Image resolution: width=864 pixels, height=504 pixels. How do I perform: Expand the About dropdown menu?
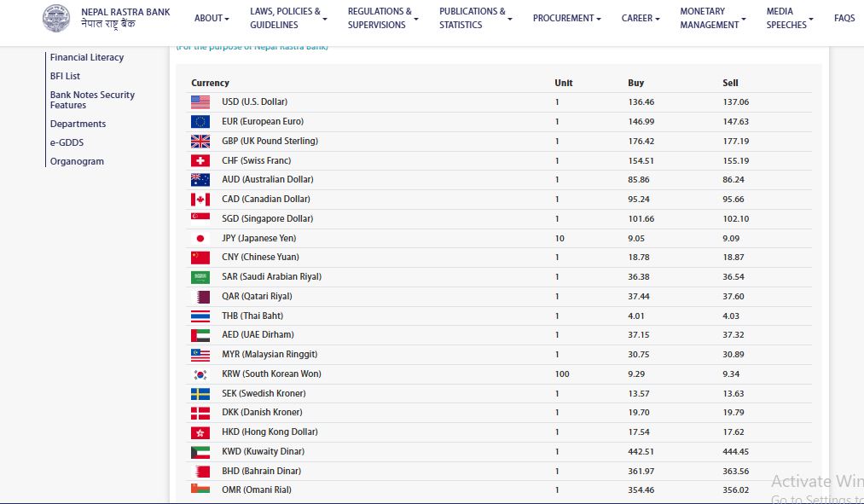coord(212,18)
